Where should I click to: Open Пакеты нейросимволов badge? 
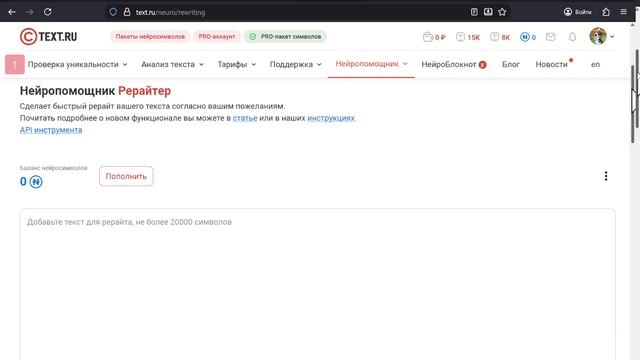pos(150,36)
